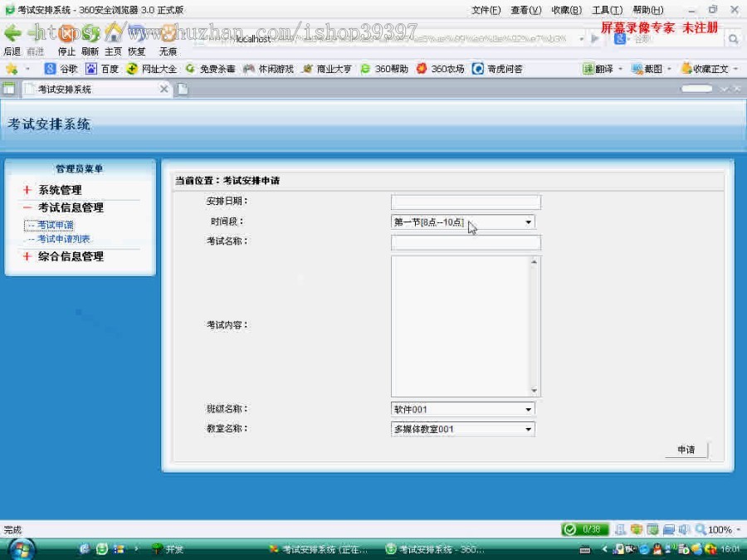The image size is (747, 560).
Task: Click the 安排日期 input field
Action: pos(466,202)
